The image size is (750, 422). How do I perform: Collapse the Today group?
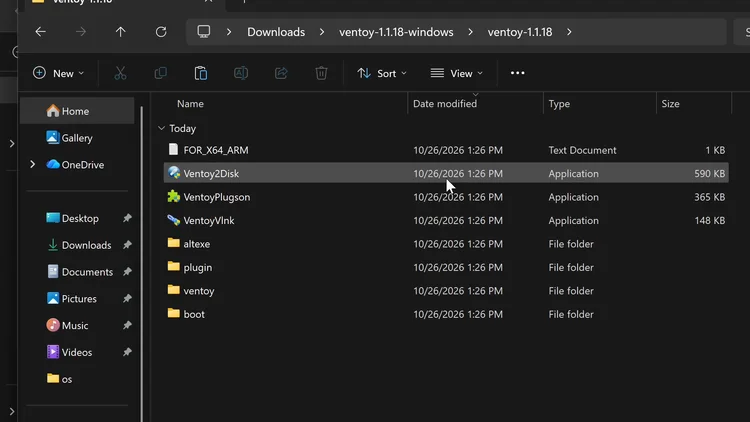pyautogui.click(x=161, y=128)
